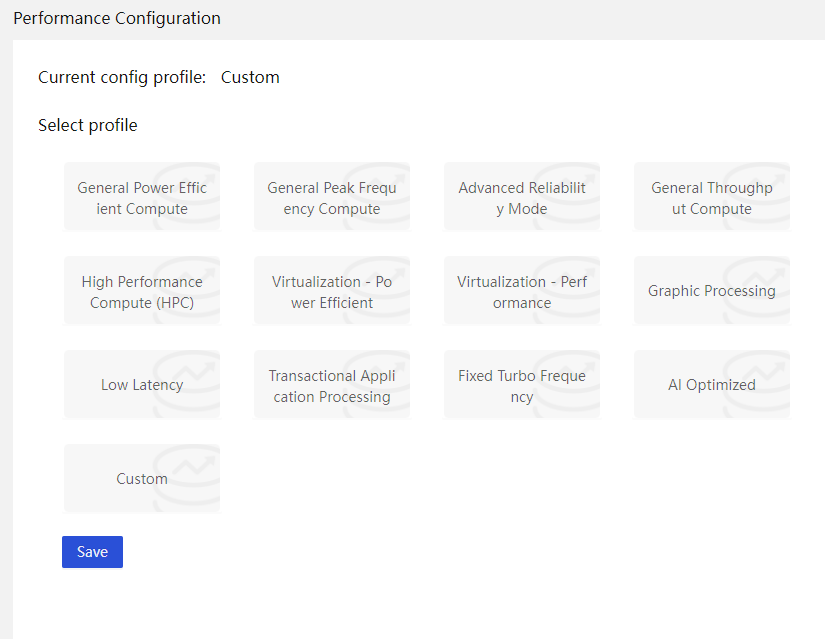The width and height of the screenshot is (825, 639).
Task: Pick the Graphic Processing profile
Action: (712, 291)
